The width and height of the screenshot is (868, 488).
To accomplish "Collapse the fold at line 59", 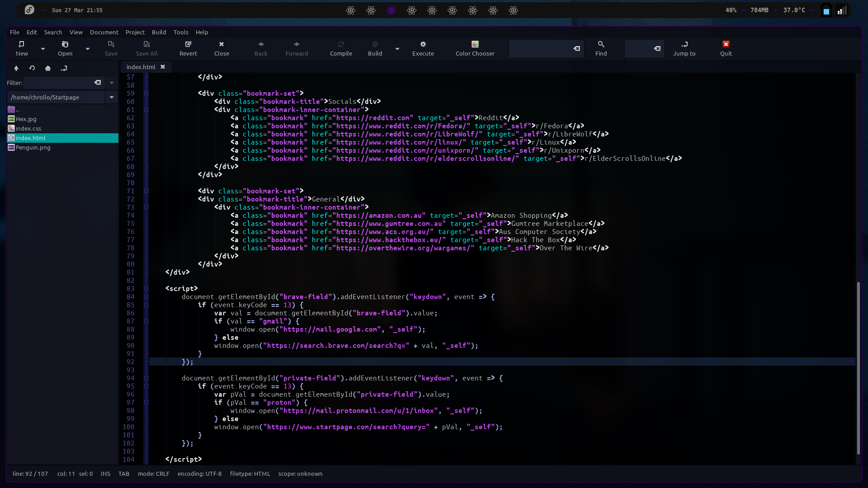I will coord(146,94).
